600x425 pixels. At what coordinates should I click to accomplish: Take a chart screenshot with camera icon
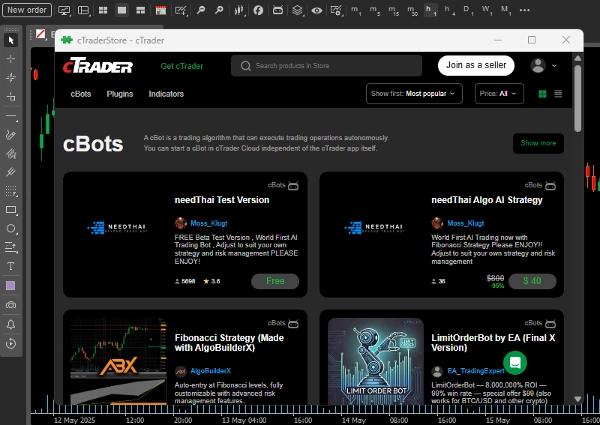[11, 305]
